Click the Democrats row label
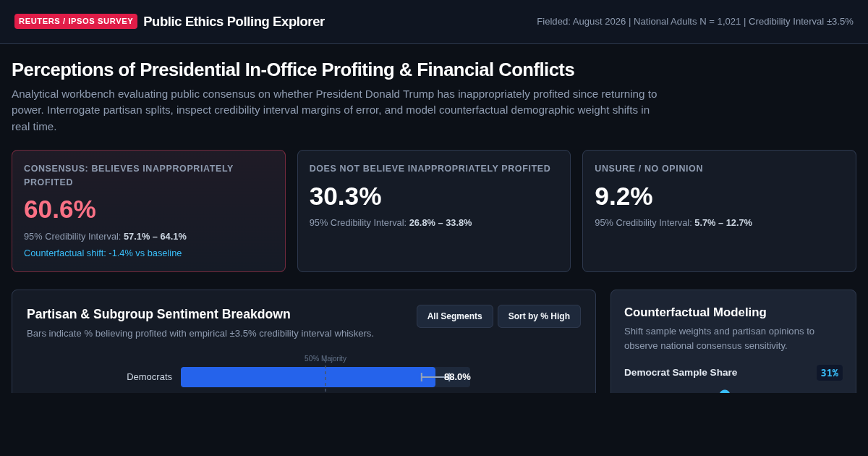This screenshot has height=456, width=868. coord(150,377)
